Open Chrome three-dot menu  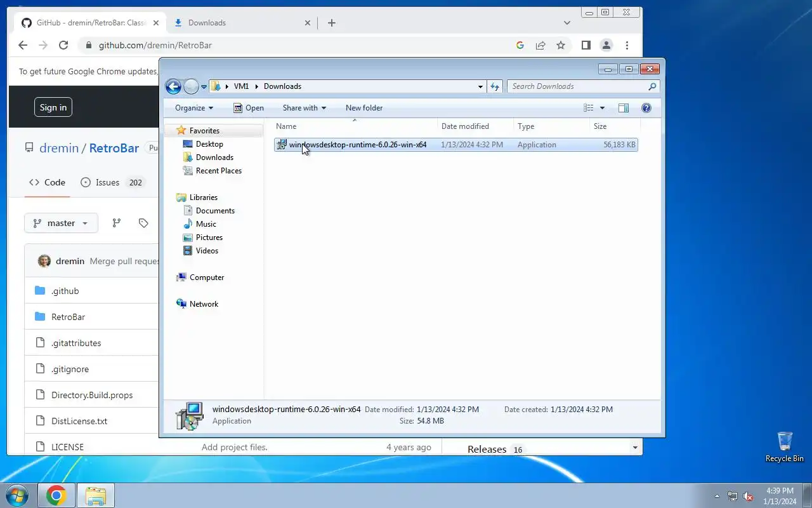(x=627, y=45)
